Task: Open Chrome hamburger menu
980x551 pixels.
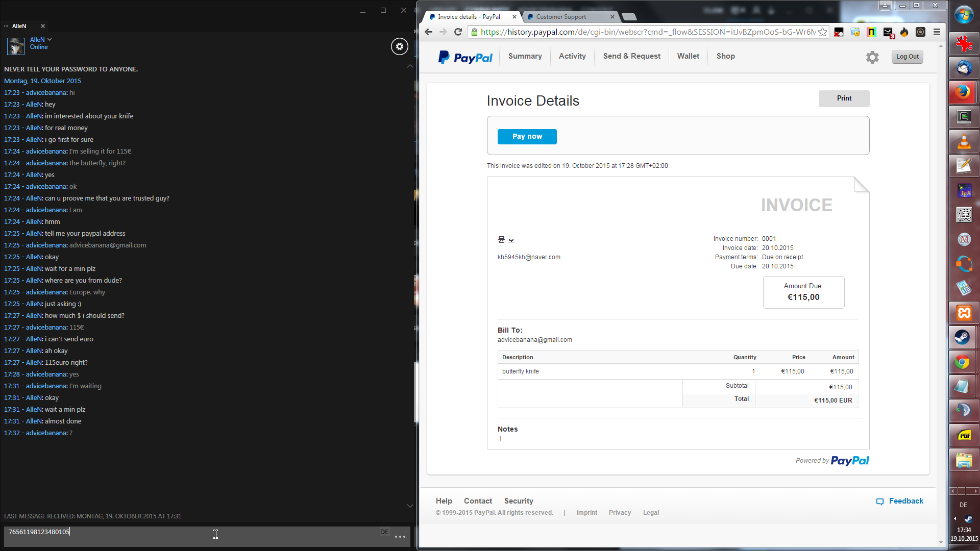Action: (x=937, y=32)
